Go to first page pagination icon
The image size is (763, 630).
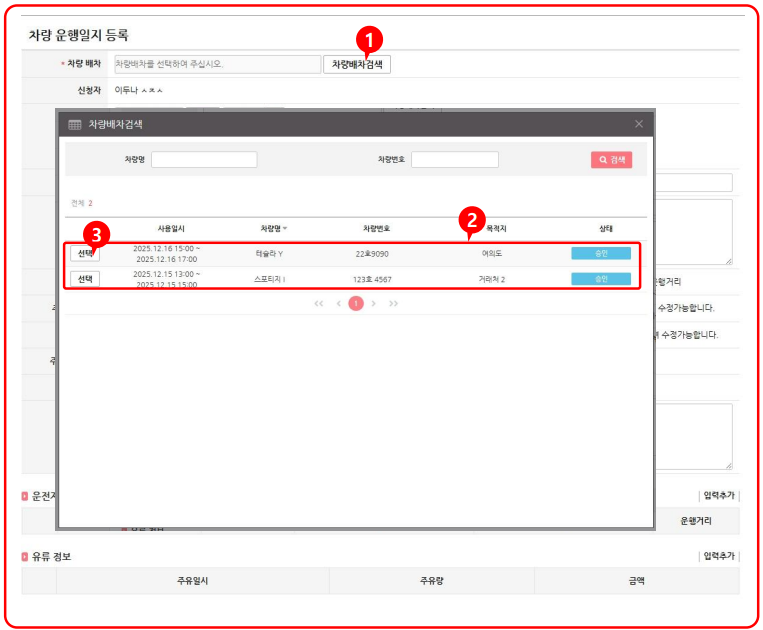pyautogui.click(x=319, y=303)
